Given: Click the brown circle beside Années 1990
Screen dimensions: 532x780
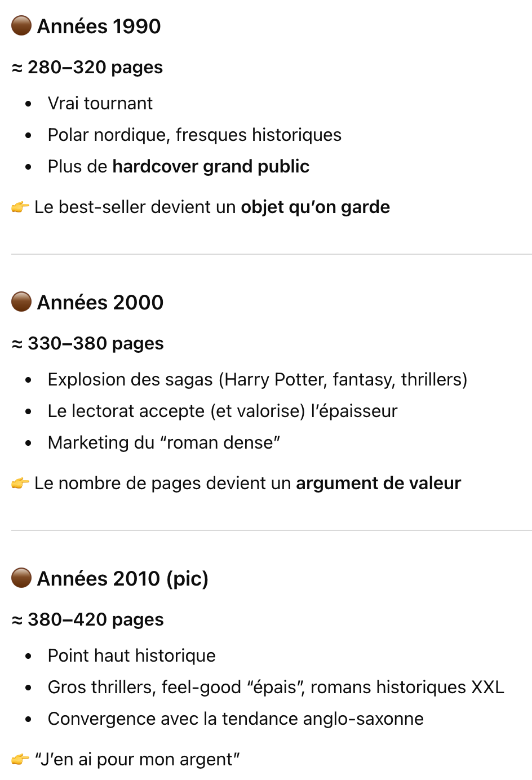Looking at the screenshot, I should coord(21,26).
